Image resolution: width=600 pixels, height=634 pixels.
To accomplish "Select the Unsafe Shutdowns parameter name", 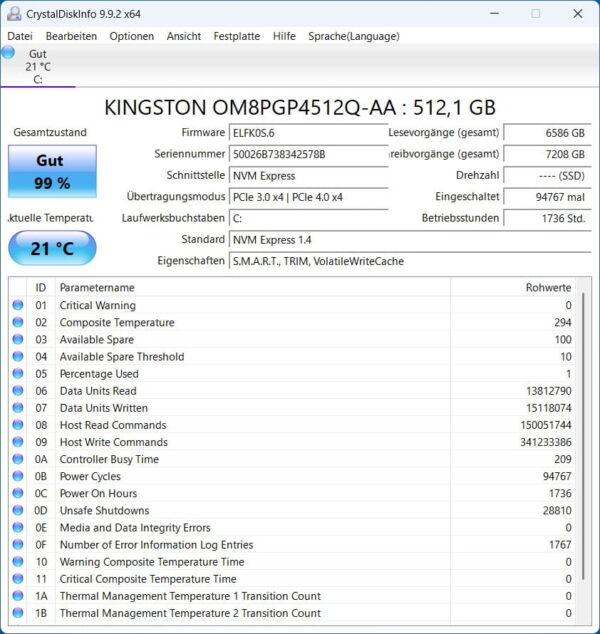I will 104,510.
